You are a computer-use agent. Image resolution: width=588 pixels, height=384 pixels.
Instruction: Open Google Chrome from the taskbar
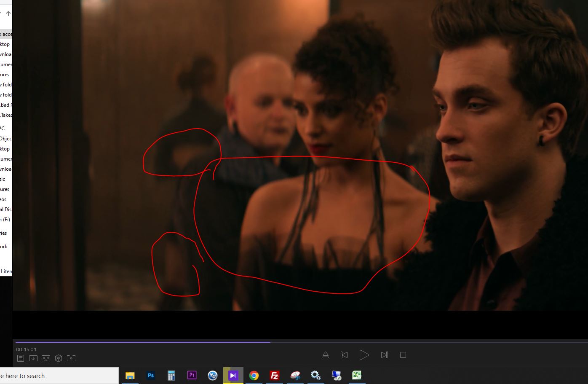pyautogui.click(x=254, y=375)
